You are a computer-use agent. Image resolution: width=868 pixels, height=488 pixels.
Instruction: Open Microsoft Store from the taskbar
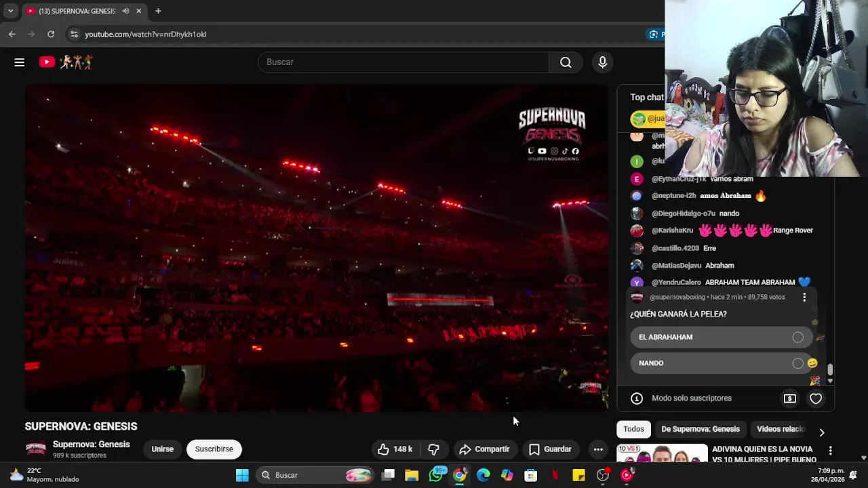(531, 475)
